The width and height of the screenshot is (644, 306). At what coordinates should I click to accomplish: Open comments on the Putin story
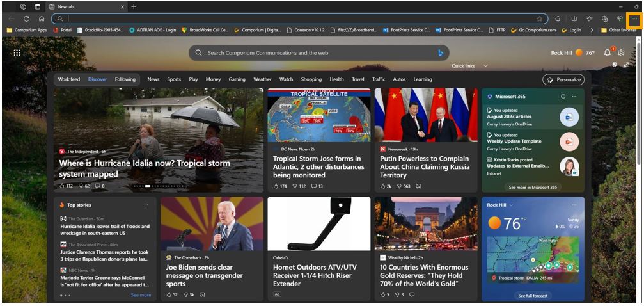point(418,186)
